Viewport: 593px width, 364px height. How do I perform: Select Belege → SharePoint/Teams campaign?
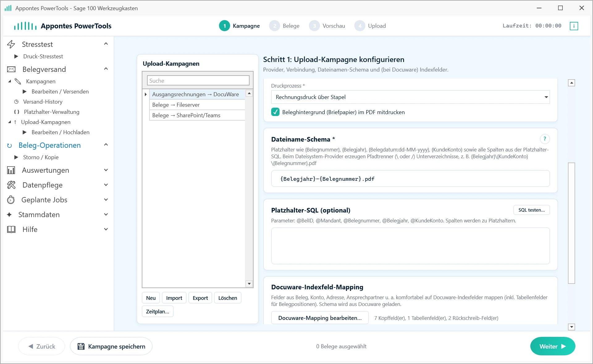[x=197, y=115]
